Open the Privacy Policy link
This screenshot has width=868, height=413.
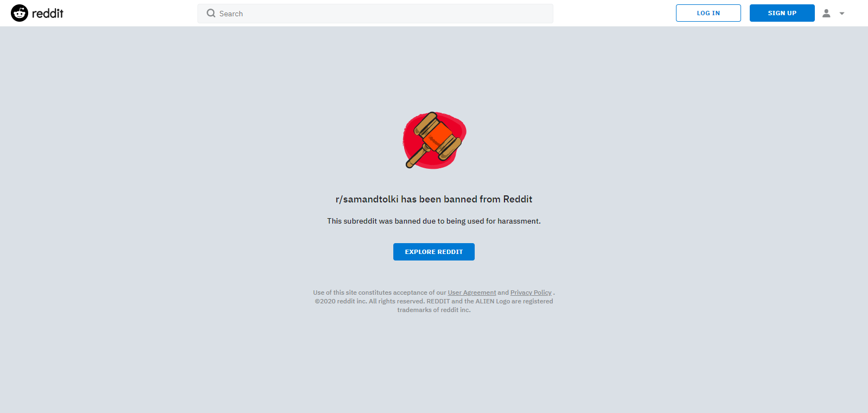[531, 293]
